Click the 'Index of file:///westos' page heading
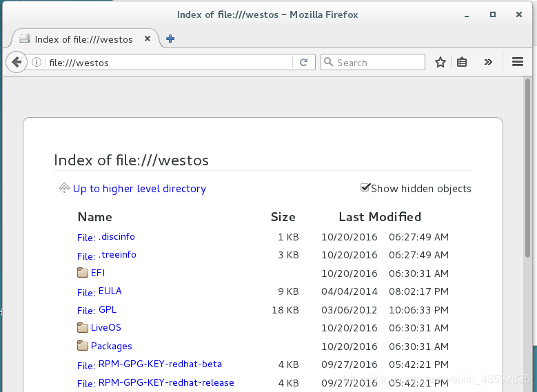 coord(131,161)
